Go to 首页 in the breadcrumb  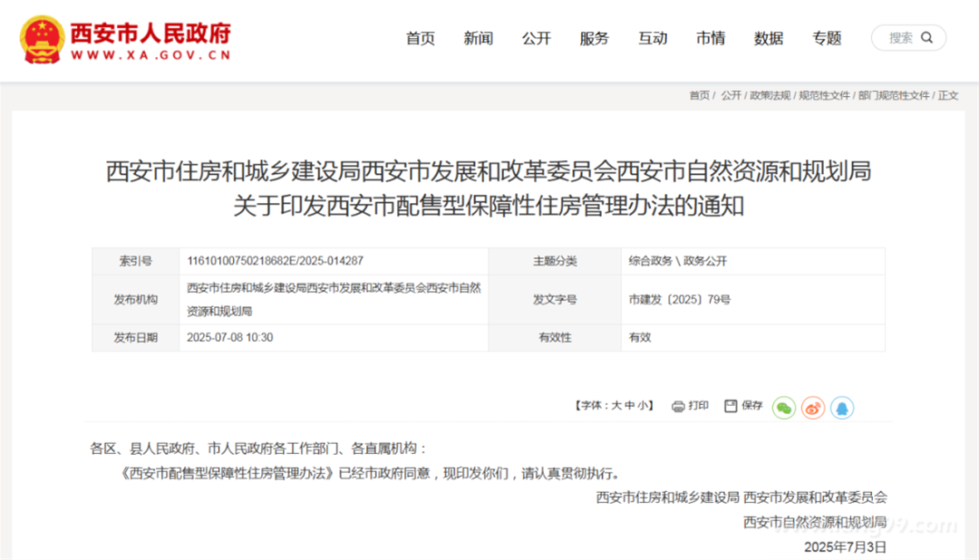(699, 95)
